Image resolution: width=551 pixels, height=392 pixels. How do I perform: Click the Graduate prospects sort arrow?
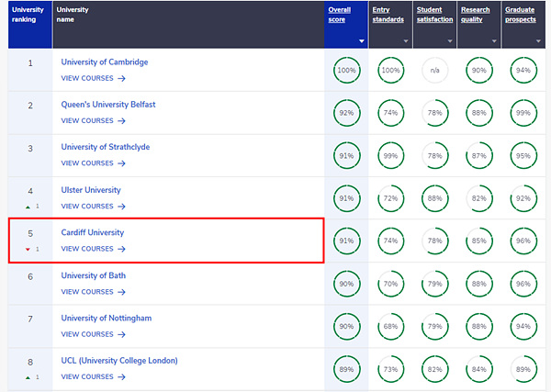[x=539, y=41]
